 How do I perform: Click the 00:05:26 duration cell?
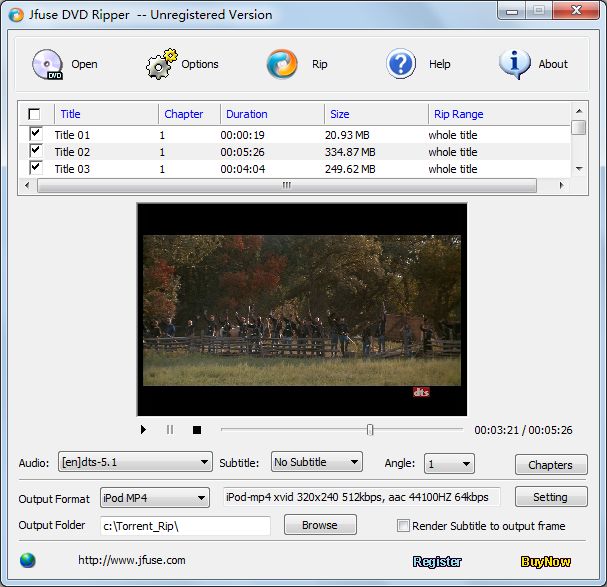click(x=242, y=152)
